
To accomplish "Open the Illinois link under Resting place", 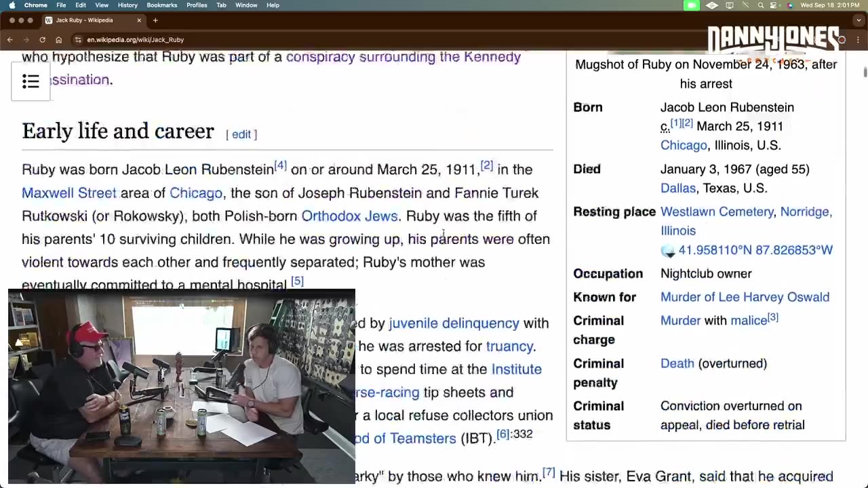I will (678, 230).
